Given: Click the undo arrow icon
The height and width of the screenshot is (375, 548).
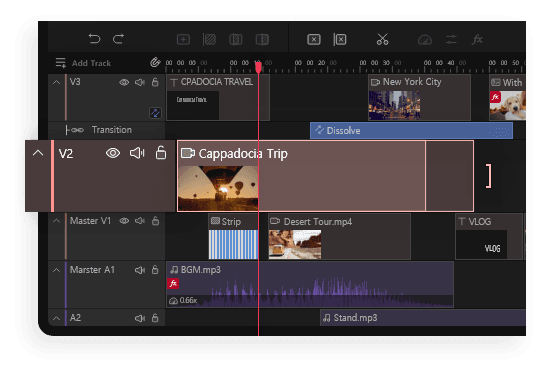Looking at the screenshot, I should click(94, 39).
